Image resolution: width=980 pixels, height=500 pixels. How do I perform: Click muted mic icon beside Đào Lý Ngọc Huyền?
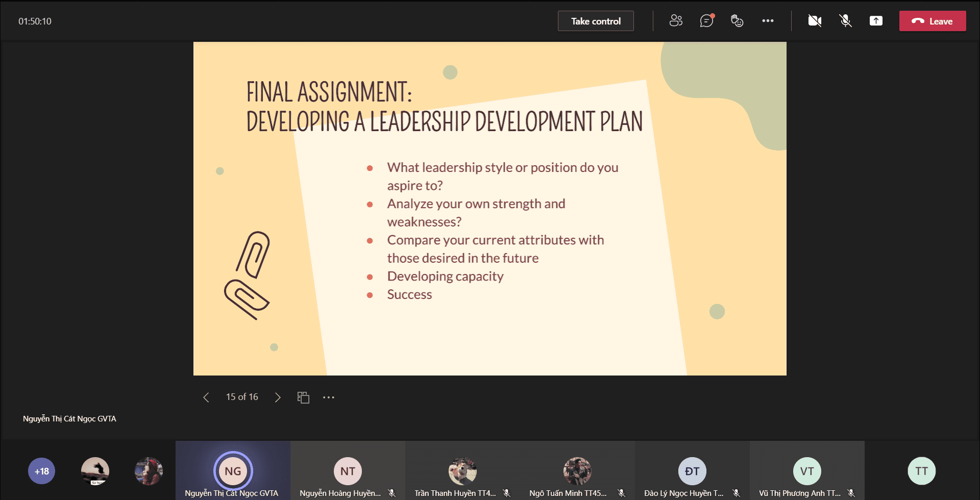[736, 493]
